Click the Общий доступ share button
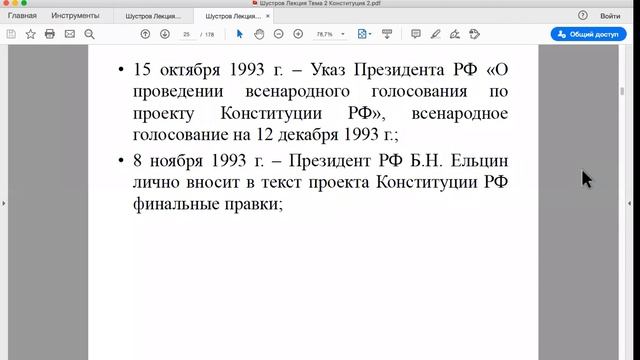Screen dimensions: 640x360 589,34
